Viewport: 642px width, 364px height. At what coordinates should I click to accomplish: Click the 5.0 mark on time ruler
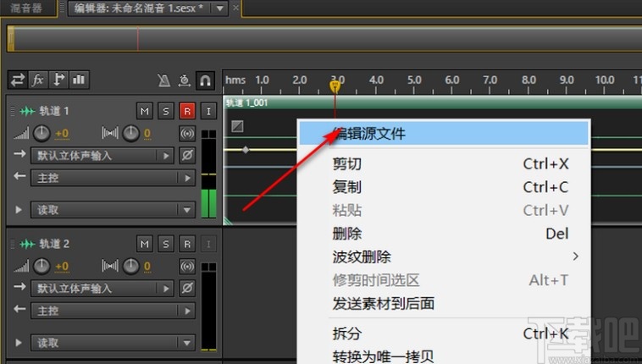tap(414, 80)
